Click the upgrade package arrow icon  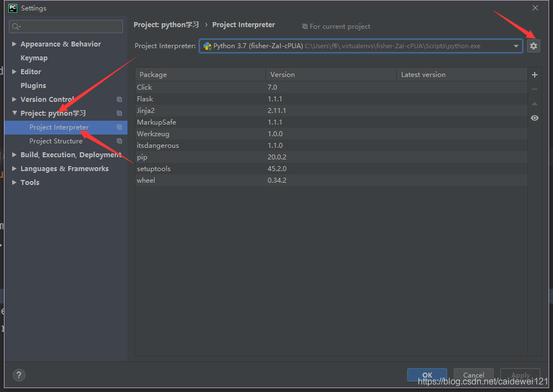tap(534, 104)
